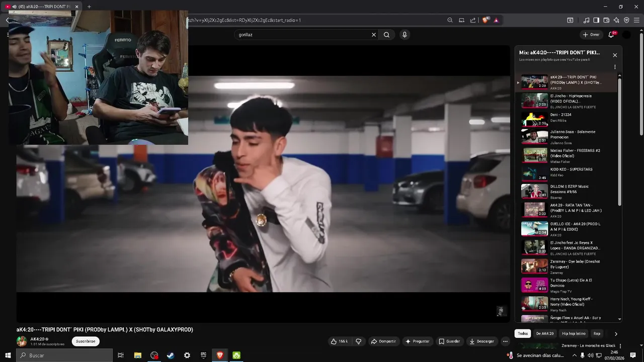This screenshot has width=644, height=362.
Task: Open the Brave Wallet icon
Action: [x=606, y=20]
